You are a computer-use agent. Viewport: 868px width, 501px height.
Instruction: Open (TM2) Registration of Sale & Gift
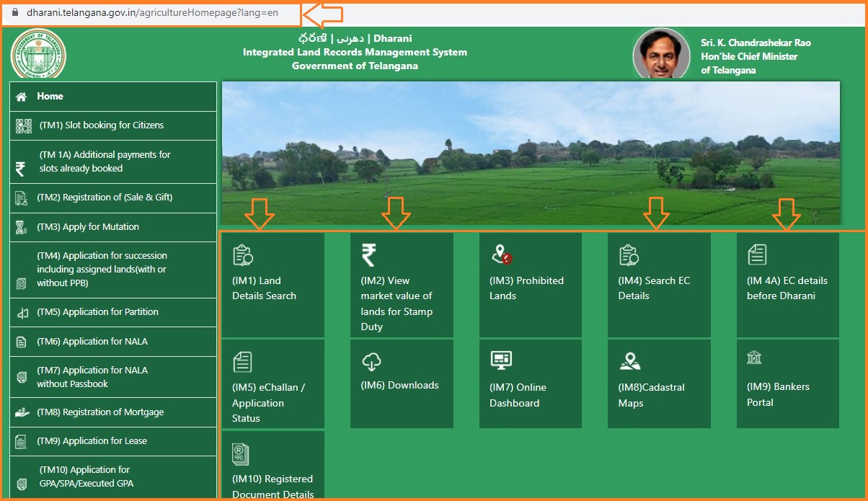(x=105, y=198)
